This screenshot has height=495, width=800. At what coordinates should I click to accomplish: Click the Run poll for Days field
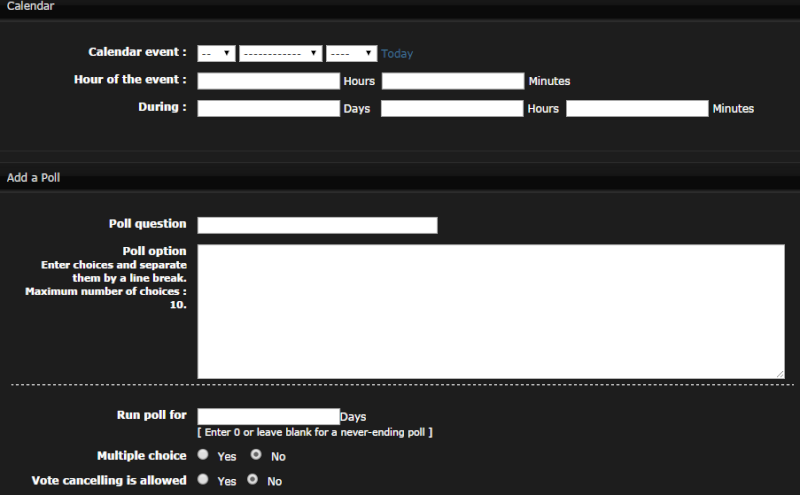268,416
